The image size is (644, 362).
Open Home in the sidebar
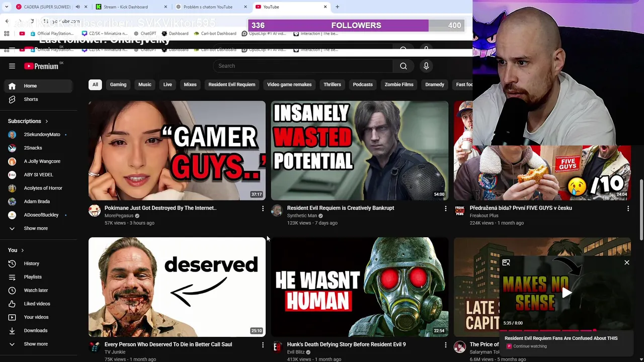tap(38, 86)
